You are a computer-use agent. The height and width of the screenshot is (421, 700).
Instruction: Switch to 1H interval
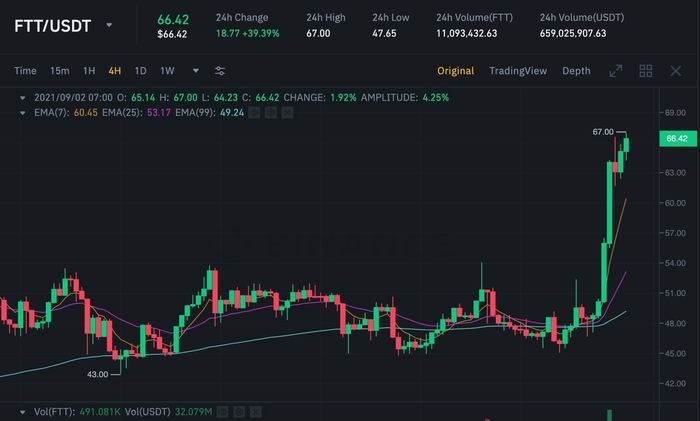coord(89,71)
